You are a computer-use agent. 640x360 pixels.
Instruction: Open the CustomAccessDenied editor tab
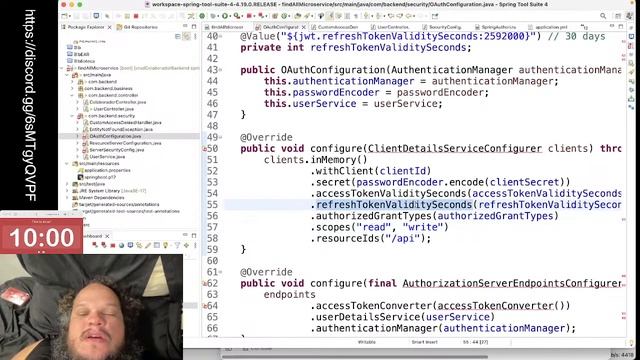335,27
